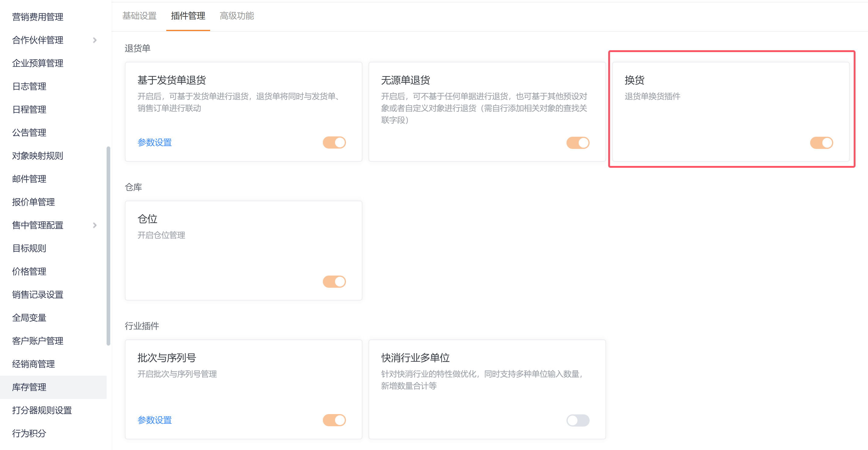Toggle the 基于发货单退货 switch

pyautogui.click(x=334, y=142)
